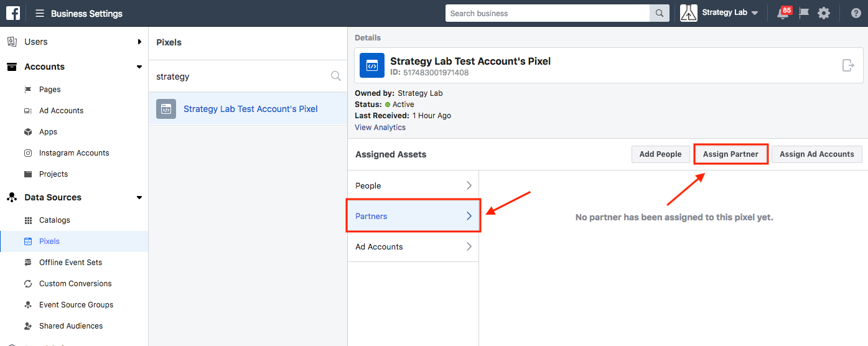The image size is (868, 346).
Task: Click the chevron on Ad Accounts assets row
Action: click(469, 246)
